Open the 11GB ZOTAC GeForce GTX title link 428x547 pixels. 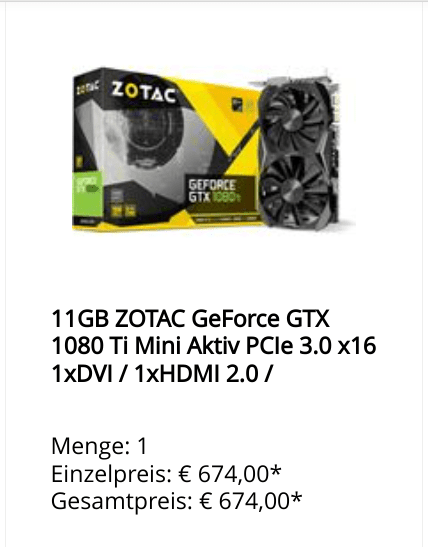(190, 319)
